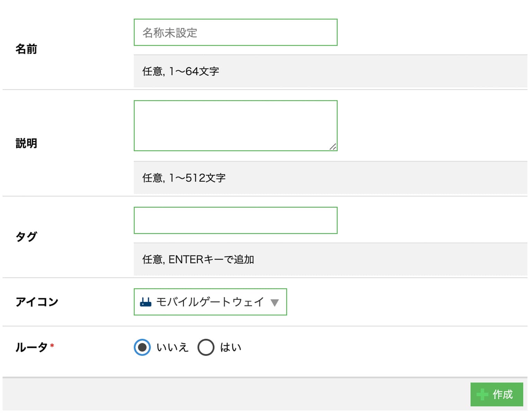
Task: Click the hint text 任意, ENTERキーで追加
Action: point(198,259)
